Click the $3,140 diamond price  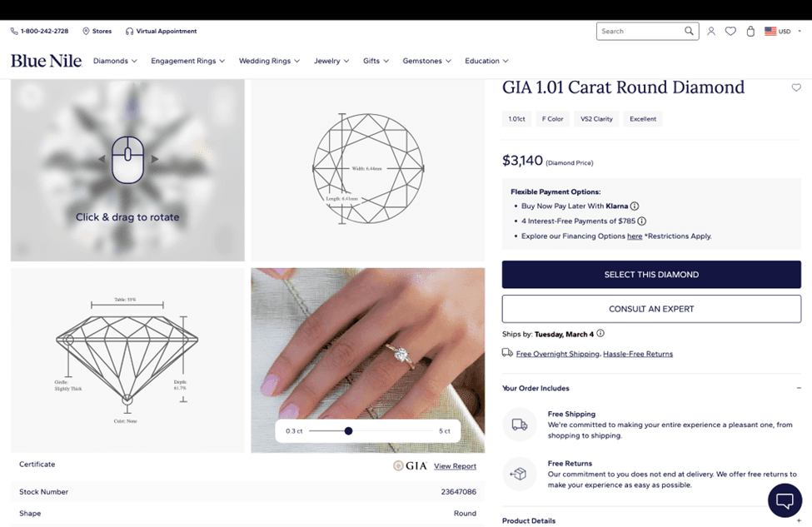tap(522, 161)
